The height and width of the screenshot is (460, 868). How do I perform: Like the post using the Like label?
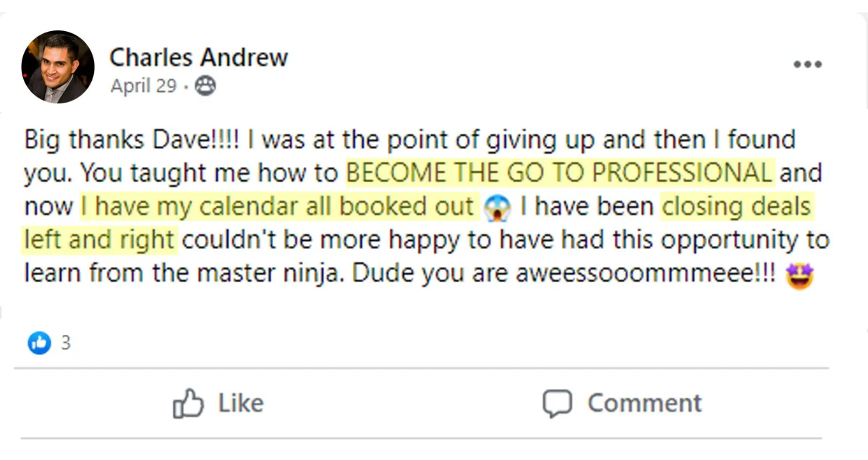241,404
